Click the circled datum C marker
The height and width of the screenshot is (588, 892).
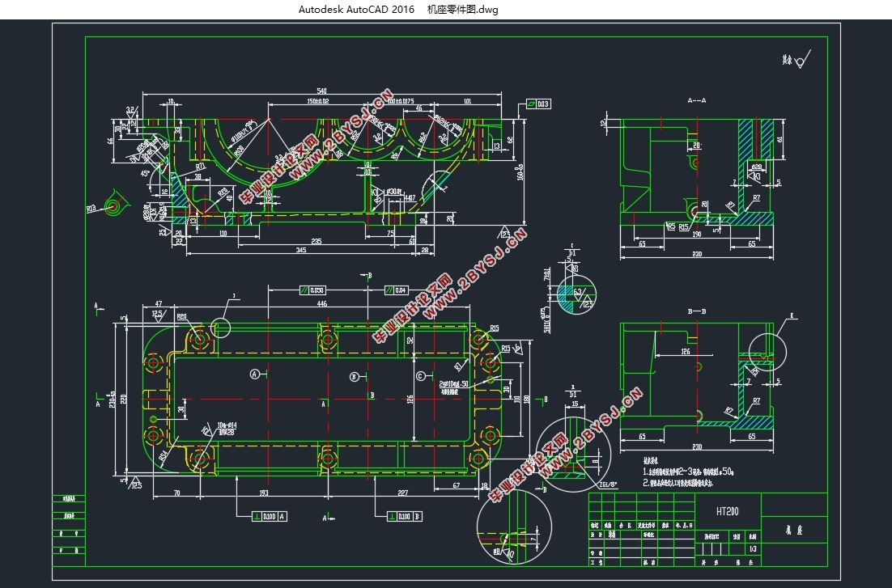click(420, 376)
